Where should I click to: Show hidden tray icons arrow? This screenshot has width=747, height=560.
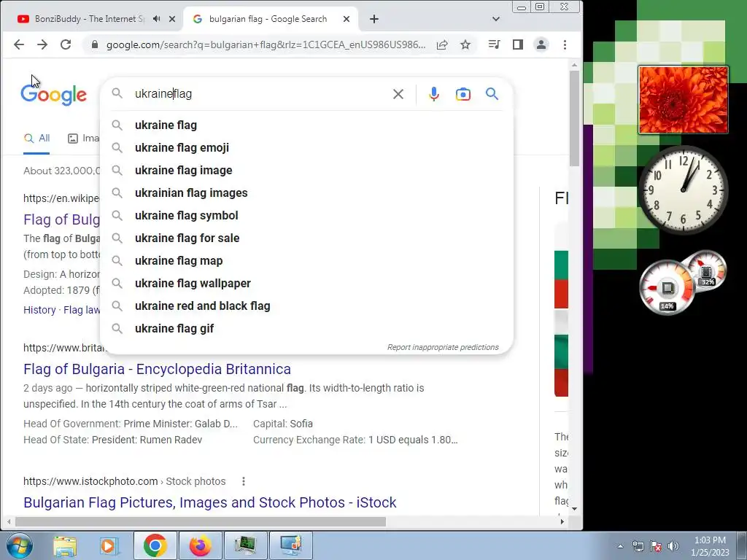coord(620,546)
